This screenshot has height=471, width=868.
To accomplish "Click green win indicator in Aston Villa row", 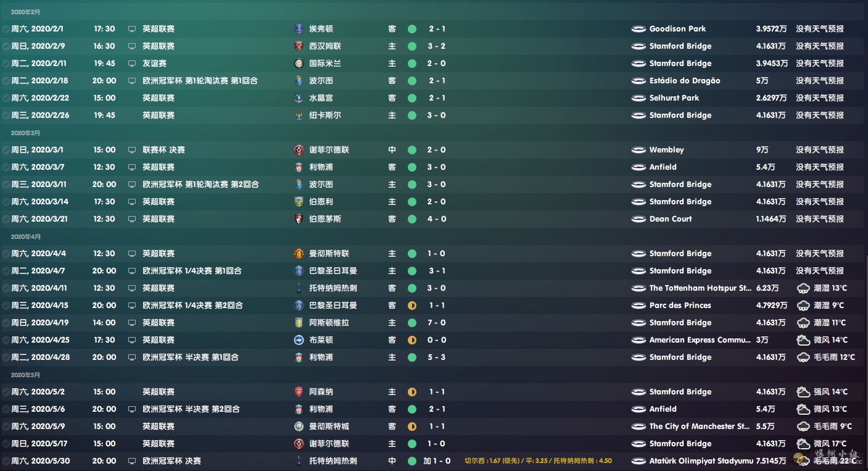I will point(412,322).
